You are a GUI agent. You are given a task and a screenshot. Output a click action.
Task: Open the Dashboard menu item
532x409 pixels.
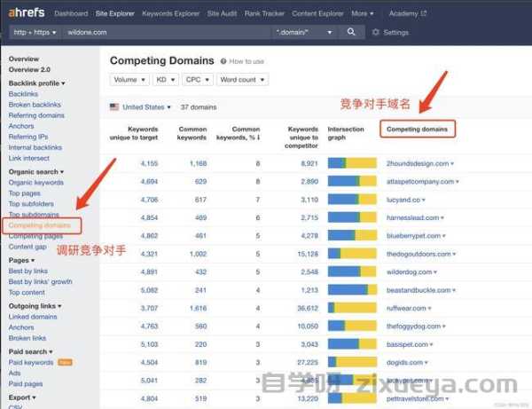71,13
